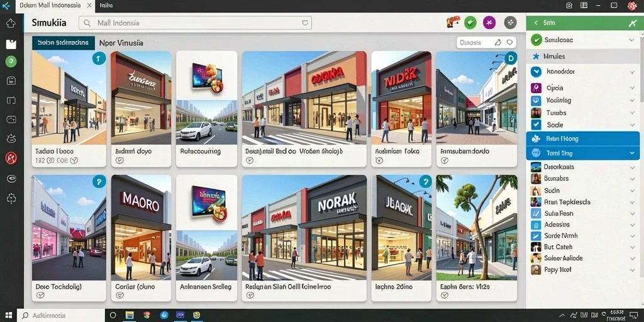Toggle the blue checkbox beside Socle

pos(536,125)
